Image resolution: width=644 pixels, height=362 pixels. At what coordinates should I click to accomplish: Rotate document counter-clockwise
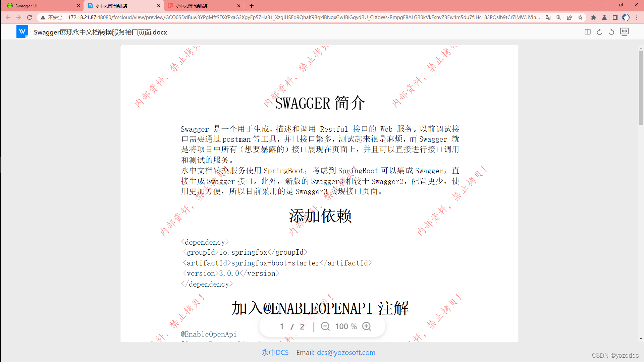(611, 32)
